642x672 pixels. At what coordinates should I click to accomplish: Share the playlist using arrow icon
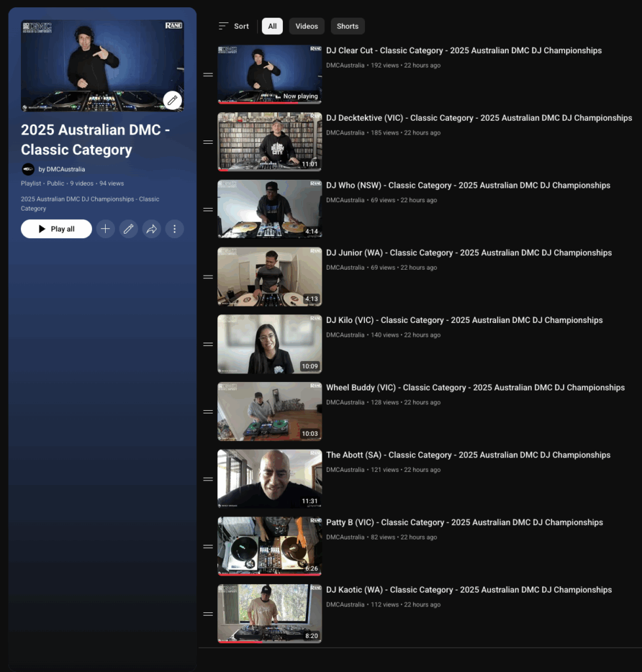point(152,229)
